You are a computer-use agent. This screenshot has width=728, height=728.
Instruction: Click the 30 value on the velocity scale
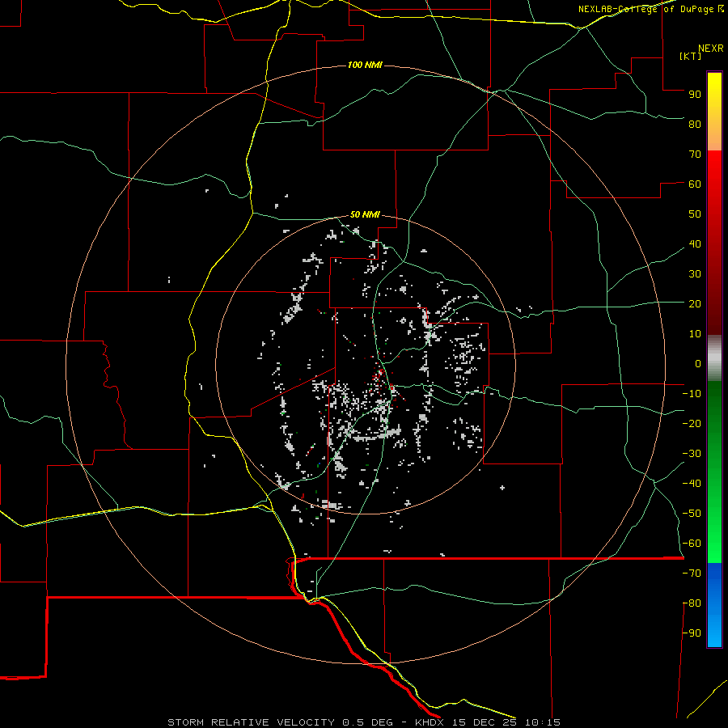click(695, 274)
